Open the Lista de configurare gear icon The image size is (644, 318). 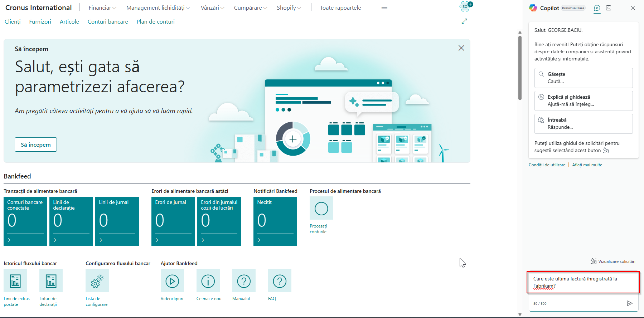tap(97, 281)
